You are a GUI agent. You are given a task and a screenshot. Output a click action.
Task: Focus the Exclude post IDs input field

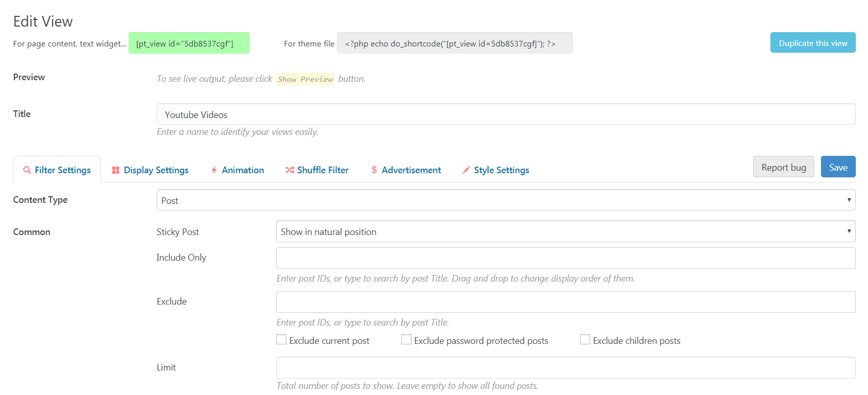pyautogui.click(x=566, y=302)
